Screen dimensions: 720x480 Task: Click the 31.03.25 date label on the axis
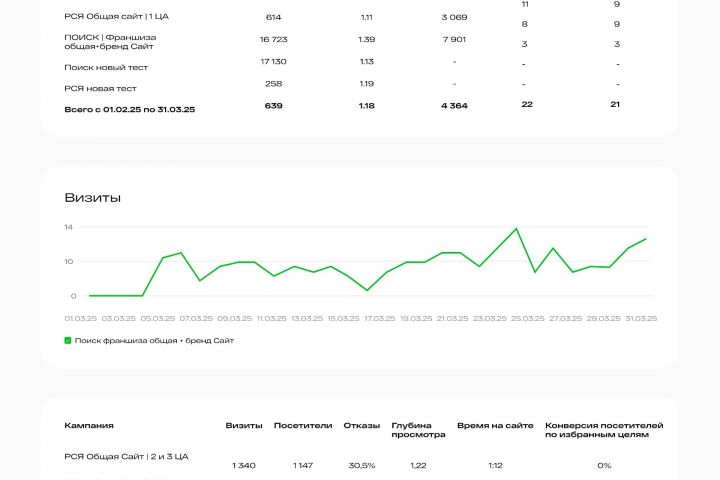click(641, 318)
